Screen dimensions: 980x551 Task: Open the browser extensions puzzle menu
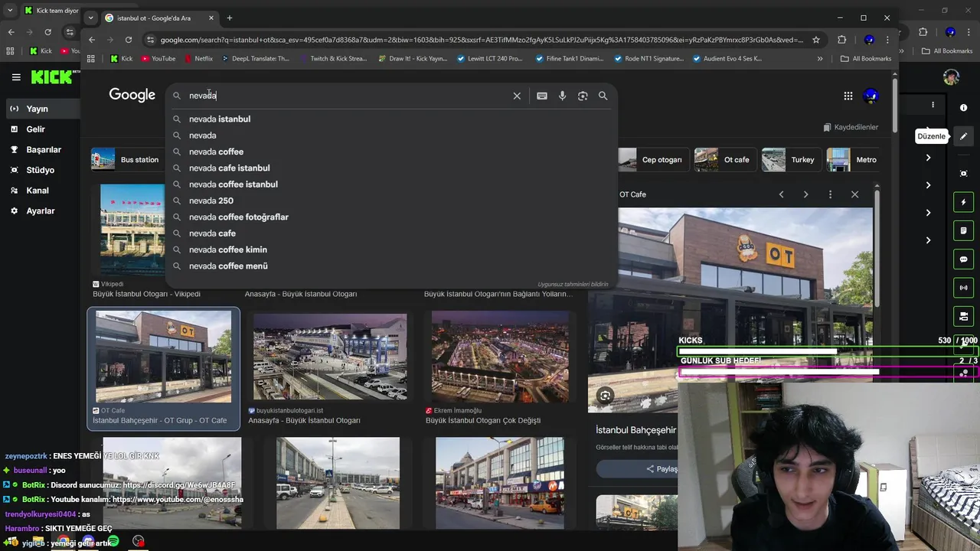tap(842, 40)
